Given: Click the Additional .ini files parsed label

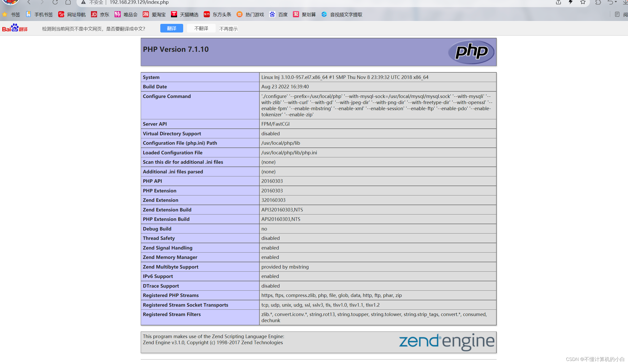Looking at the screenshot, I should coord(173,172).
